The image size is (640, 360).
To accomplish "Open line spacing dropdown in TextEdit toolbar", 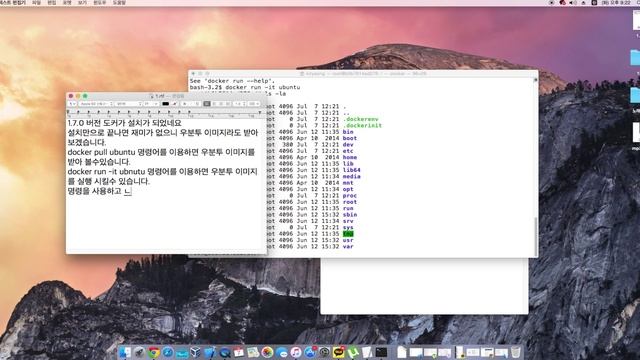I will (x=240, y=104).
